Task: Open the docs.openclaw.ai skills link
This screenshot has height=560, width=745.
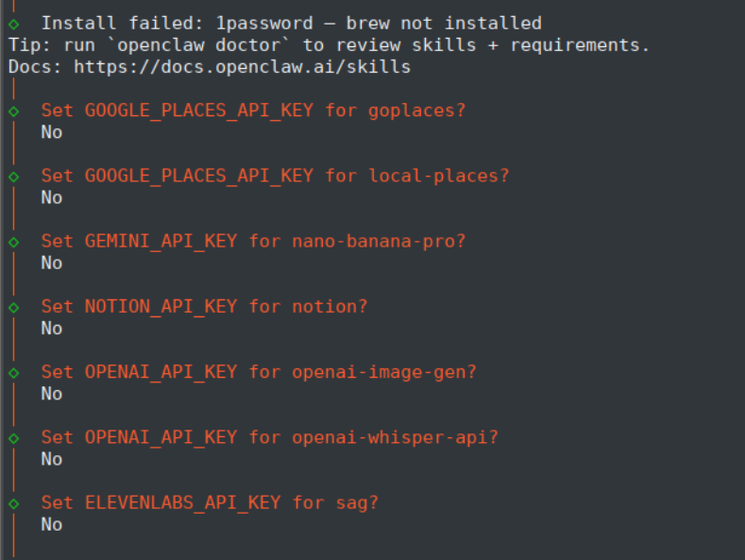Action: coord(242,66)
